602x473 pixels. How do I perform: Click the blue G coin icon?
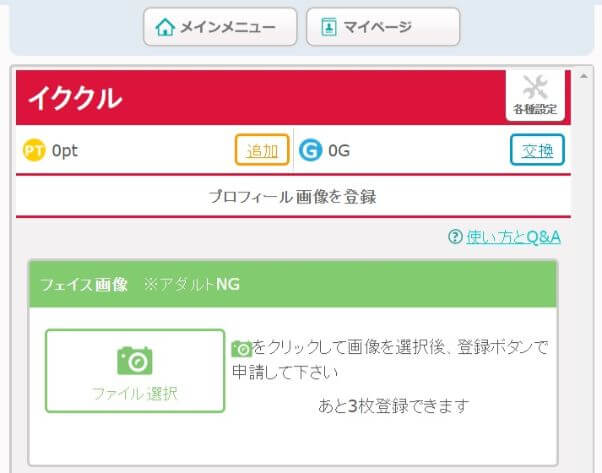[311, 151]
